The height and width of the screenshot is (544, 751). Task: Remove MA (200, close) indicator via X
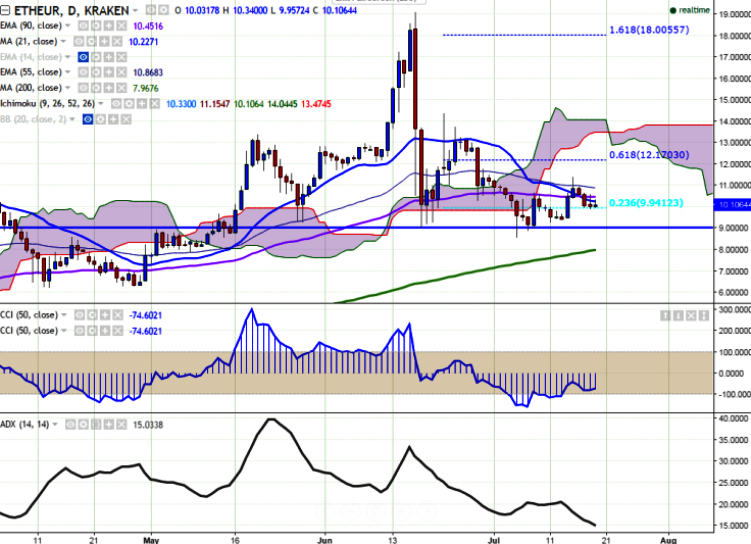(122, 88)
